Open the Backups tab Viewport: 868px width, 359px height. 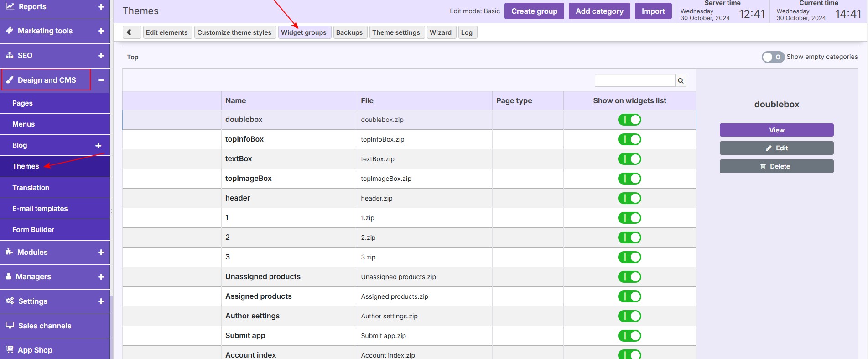point(349,32)
